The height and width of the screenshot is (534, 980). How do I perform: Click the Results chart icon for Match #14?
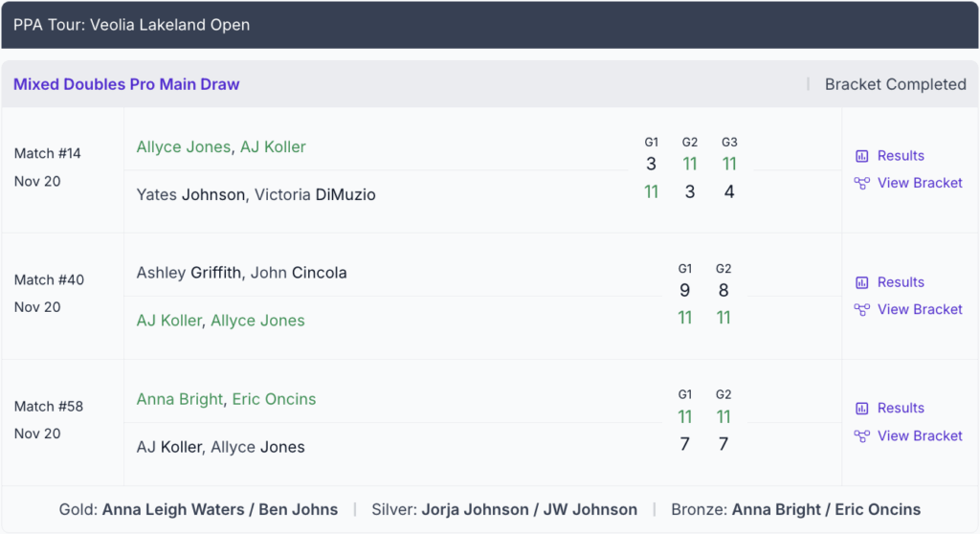pyautogui.click(x=861, y=156)
